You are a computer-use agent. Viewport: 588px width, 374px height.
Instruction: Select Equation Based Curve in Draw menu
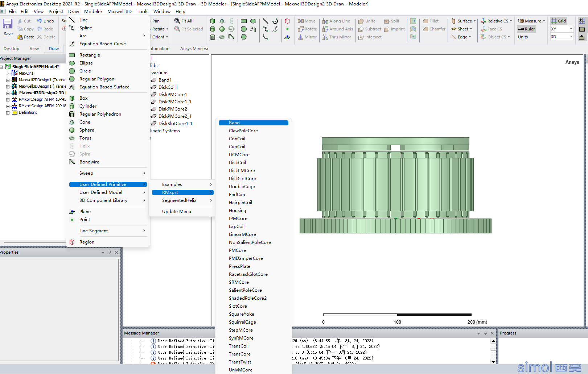103,44
